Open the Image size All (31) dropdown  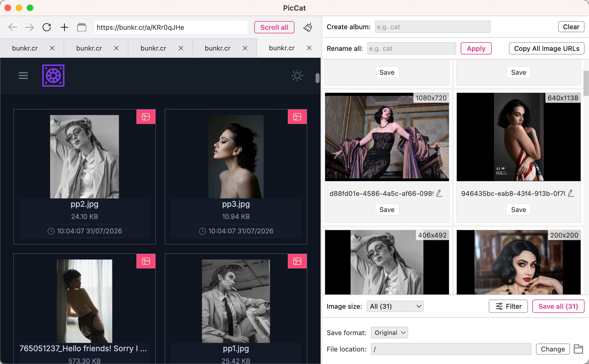coord(395,306)
